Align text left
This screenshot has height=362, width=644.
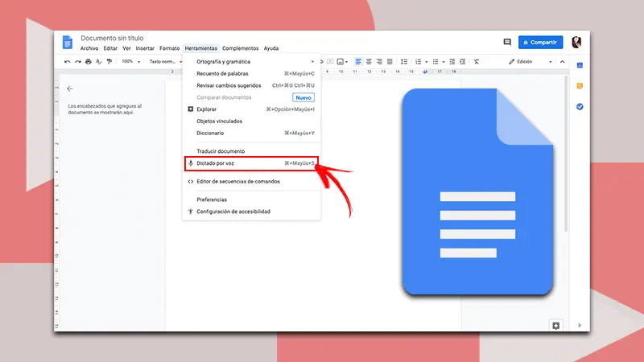(358, 62)
